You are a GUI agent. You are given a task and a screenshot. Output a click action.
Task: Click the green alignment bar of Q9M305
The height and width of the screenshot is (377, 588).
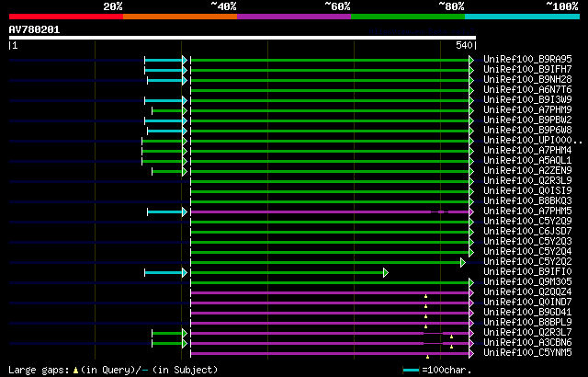pos(330,283)
